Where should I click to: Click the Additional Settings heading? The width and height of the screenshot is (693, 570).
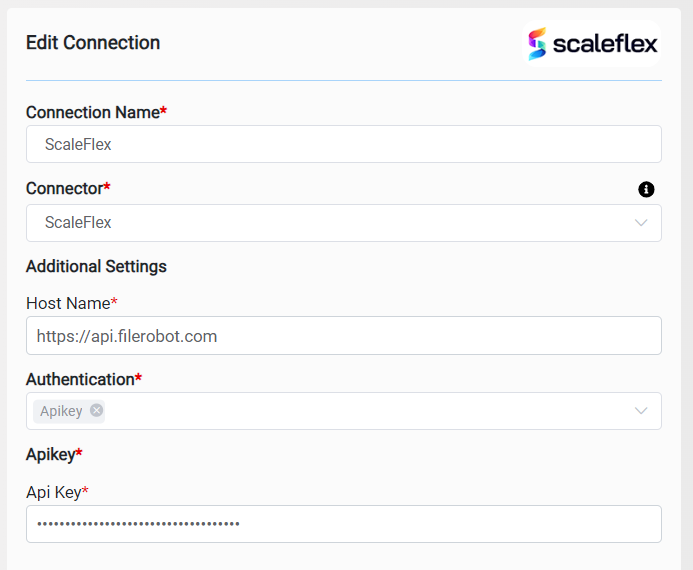coord(96,266)
